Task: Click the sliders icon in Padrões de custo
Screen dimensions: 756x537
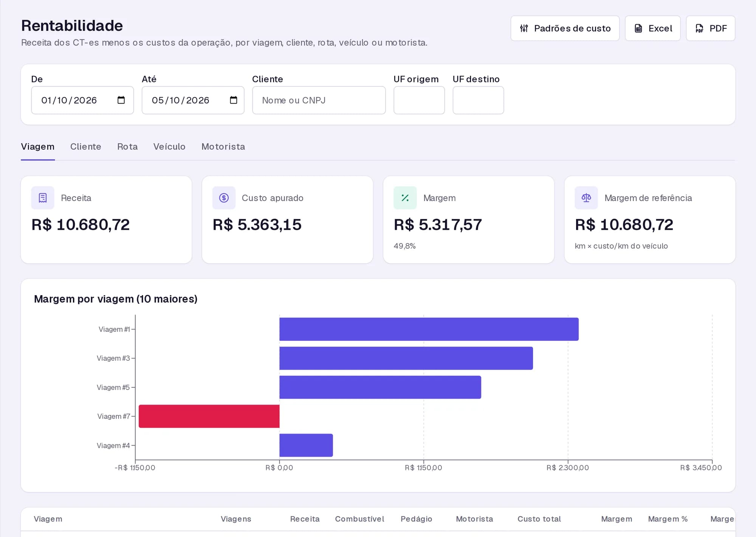Action: (524, 28)
